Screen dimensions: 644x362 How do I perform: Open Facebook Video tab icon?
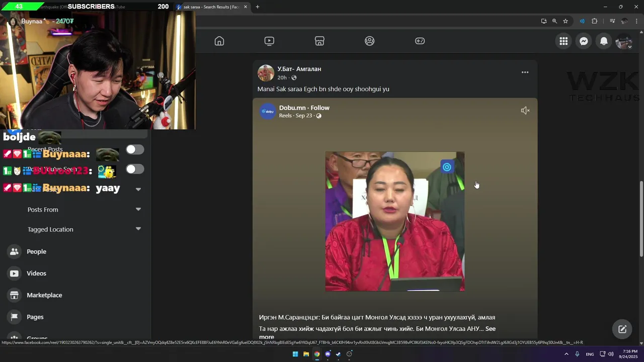(x=269, y=41)
